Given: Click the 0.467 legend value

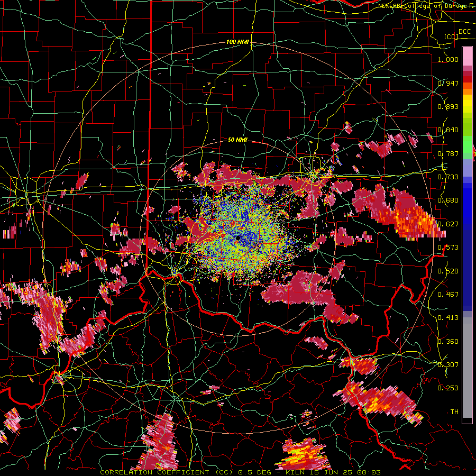Looking at the screenshot, I should 448,294.
